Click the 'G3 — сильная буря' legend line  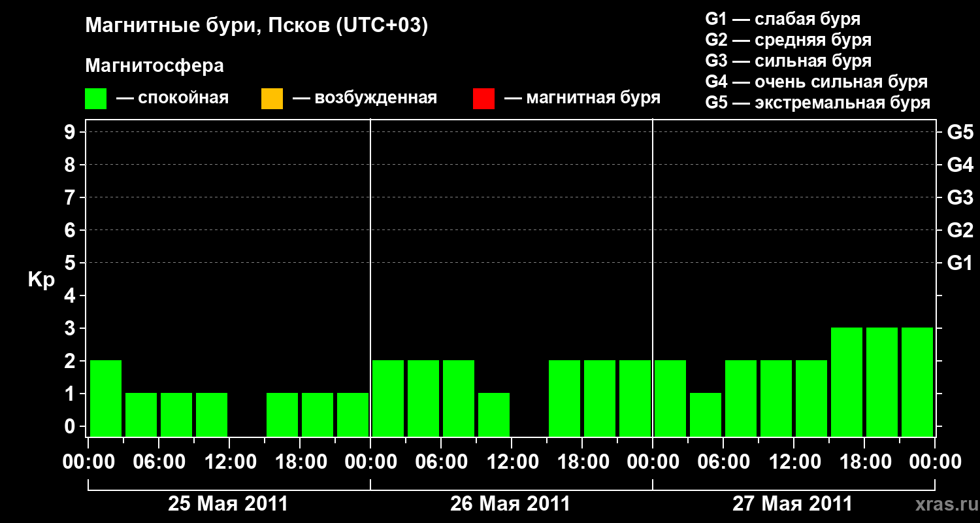click(x=789, y=61)
